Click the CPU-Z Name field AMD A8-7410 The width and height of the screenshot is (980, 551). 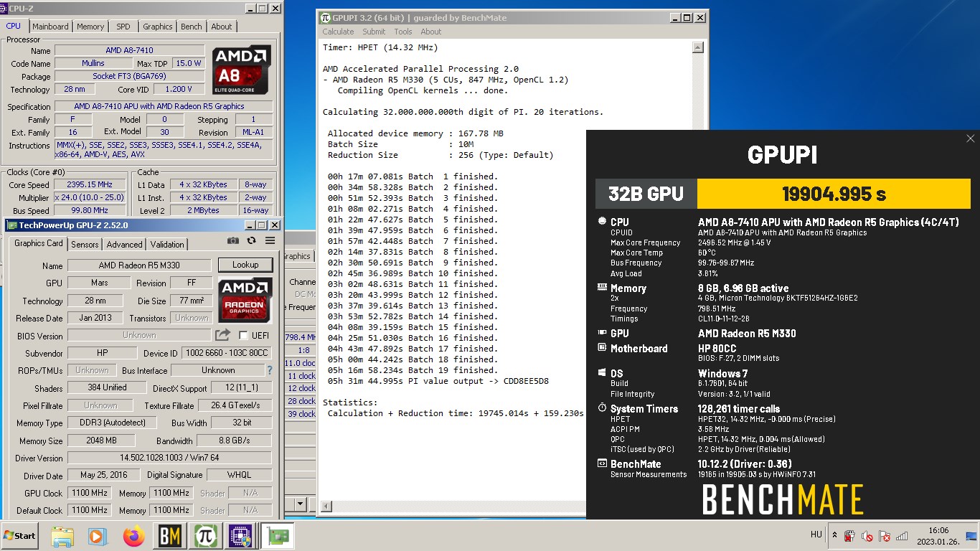(129, 50)
